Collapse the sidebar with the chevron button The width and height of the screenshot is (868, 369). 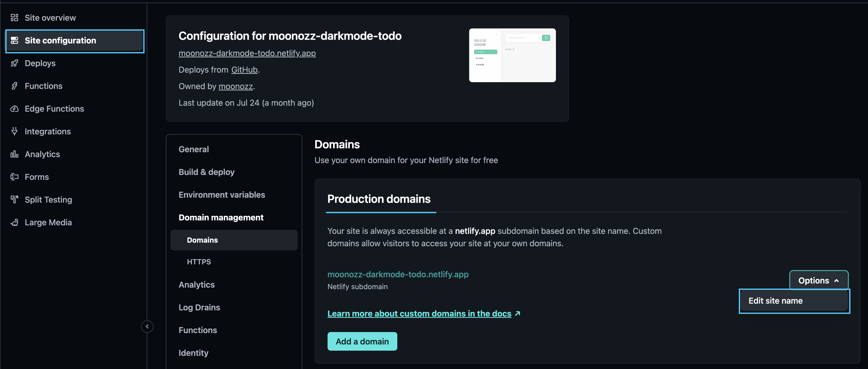click(147, 326)
